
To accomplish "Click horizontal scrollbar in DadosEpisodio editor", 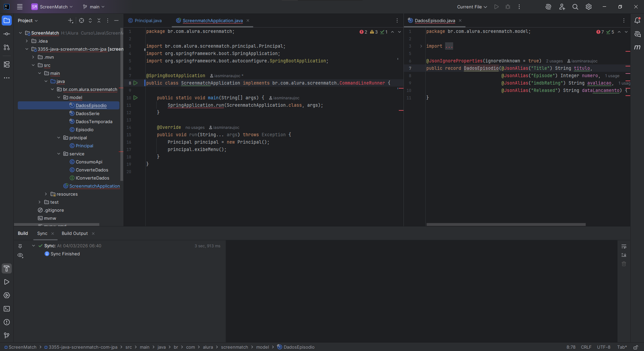I will (506, 224).
